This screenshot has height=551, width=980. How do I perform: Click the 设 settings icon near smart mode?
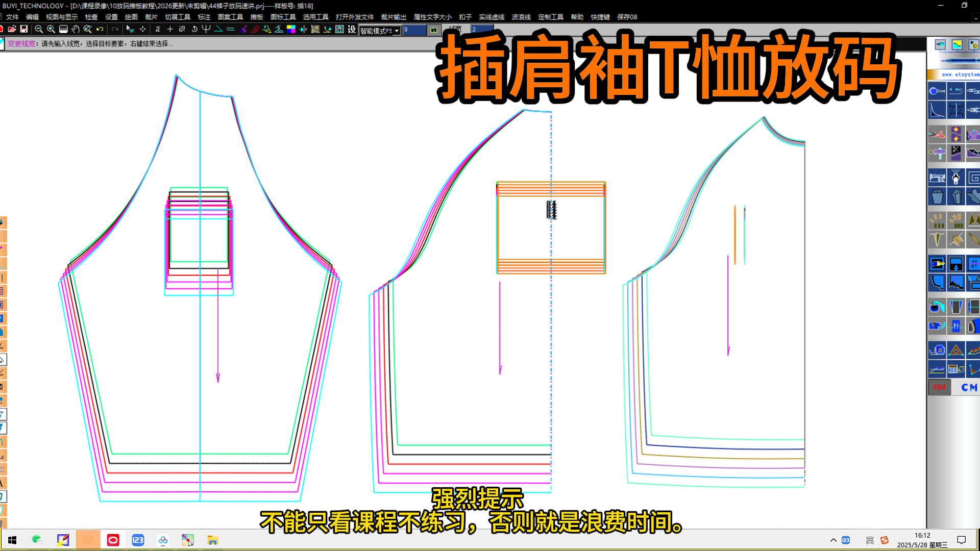click(x=352, y=30)
